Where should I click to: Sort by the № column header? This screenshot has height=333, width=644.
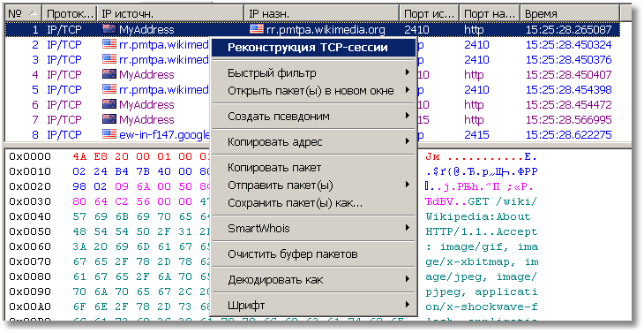tap(23, 13)
